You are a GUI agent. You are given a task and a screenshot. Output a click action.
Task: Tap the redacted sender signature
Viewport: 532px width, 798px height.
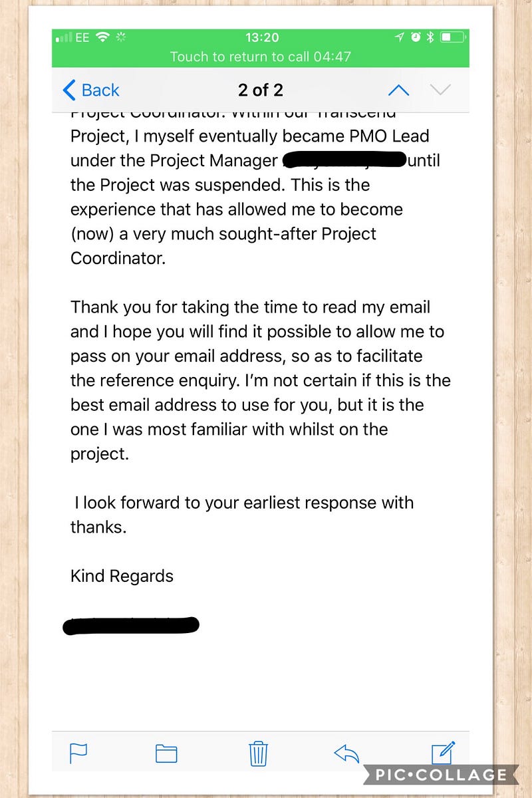pos(131,625)
